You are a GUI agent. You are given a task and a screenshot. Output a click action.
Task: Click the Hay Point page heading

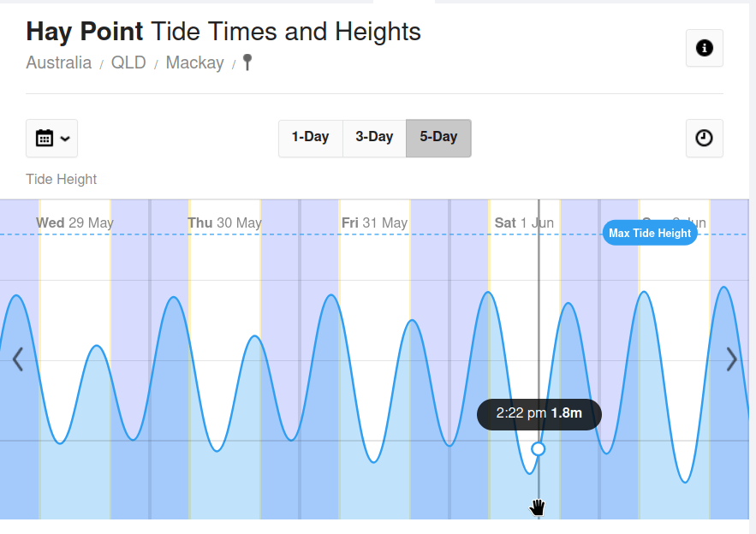click(223, 32)
